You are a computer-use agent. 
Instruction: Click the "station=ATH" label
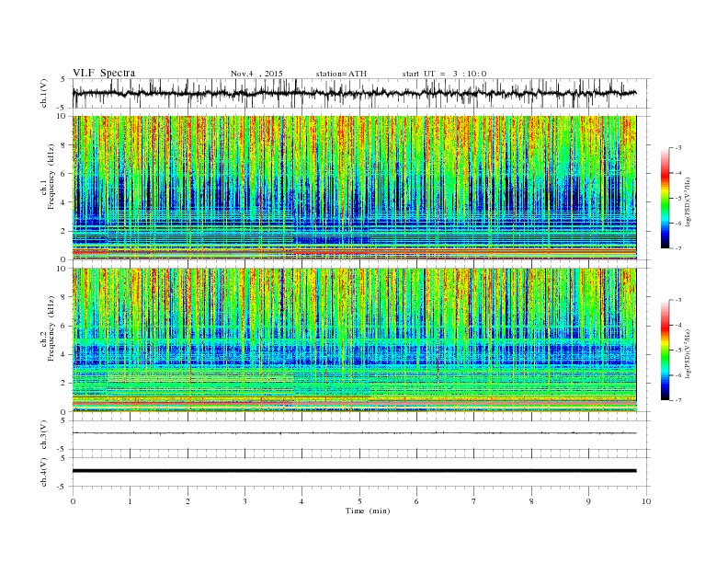point(341,74)
